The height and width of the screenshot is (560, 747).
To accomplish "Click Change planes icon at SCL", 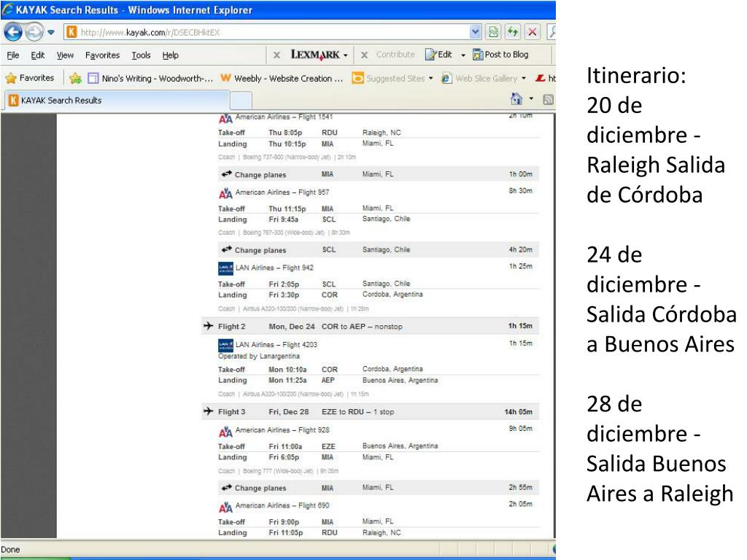I will (x=226, y=249).
